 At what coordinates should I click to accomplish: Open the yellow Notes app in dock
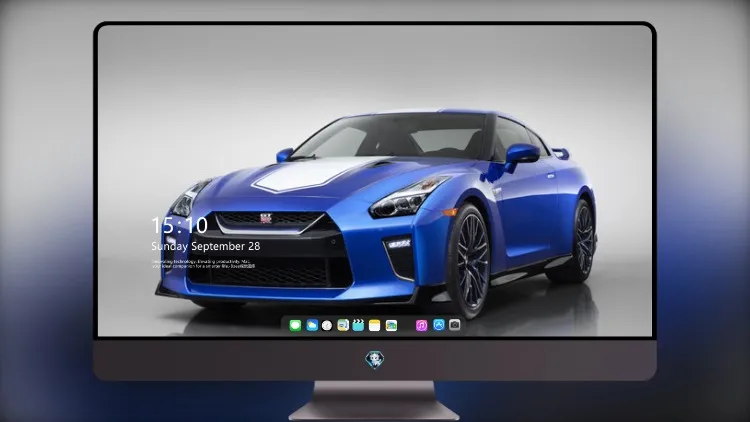click(x=375, y=326)
